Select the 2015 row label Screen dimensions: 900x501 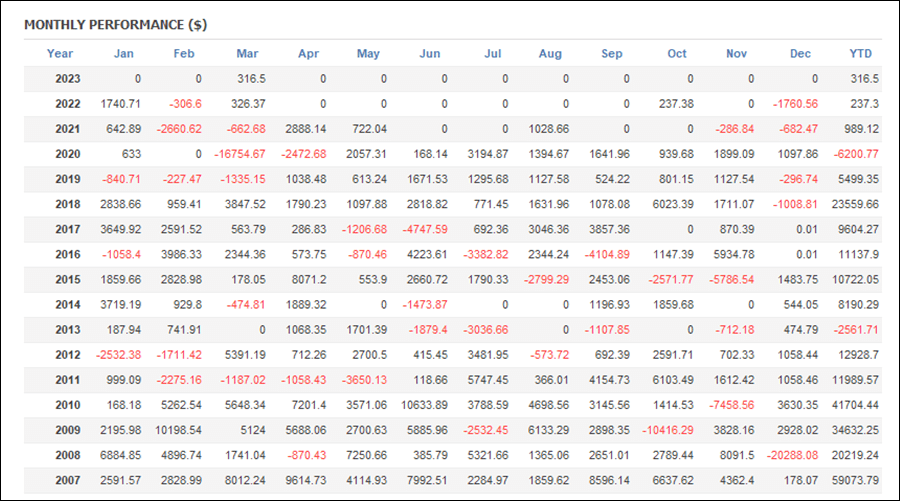coord(68,279)
